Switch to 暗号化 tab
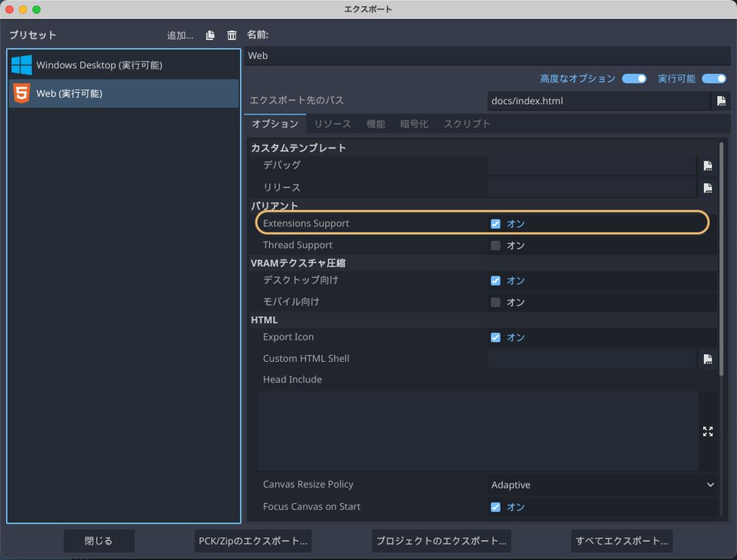This screenshot has height=560, width=737. coord(414,124)
